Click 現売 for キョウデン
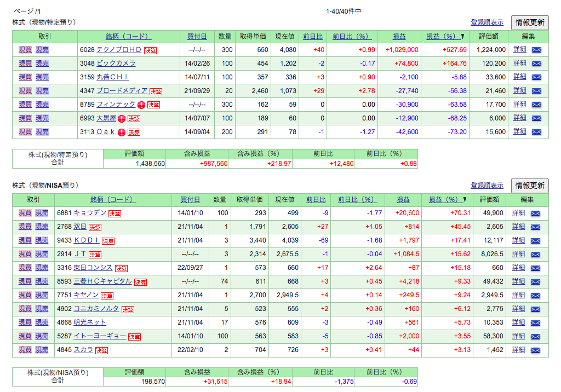The height and width of the screenshot is (392, 561). click(x=42, y=213)
